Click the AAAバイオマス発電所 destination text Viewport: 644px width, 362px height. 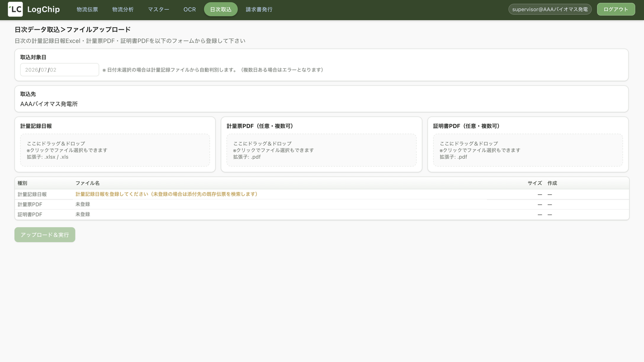[x=49, y=104]
